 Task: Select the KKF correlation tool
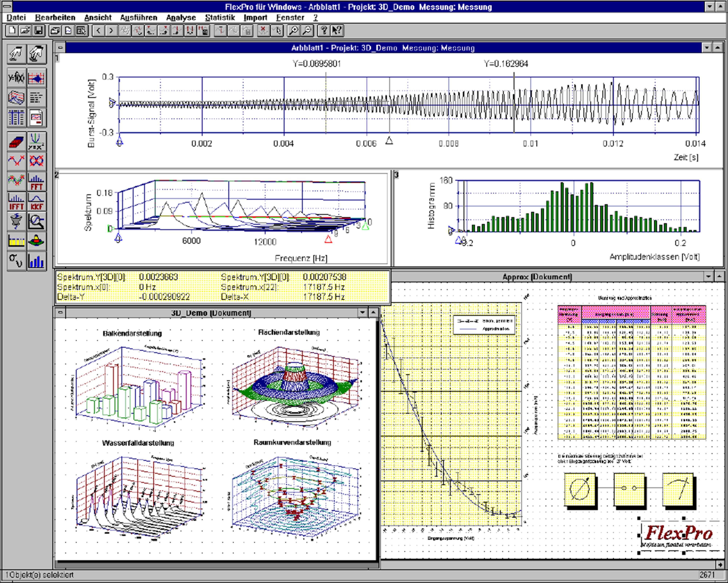36,202
